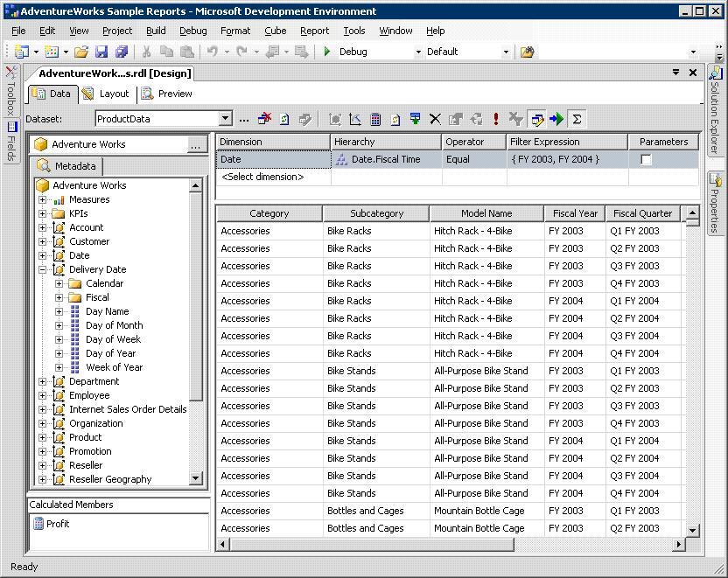Open the Cube menu
Image resolution: width=728 pixels, height=578 pixels.
(x=275, y=31)
